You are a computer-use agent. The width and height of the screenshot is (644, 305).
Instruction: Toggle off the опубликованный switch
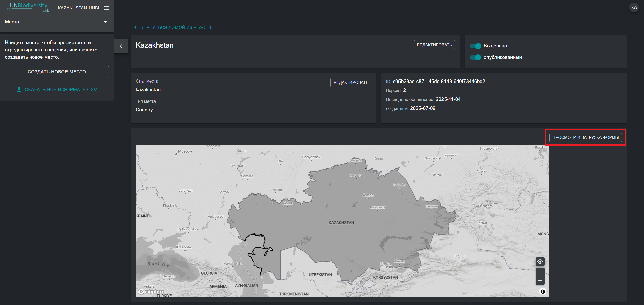[x=475, y=57]
